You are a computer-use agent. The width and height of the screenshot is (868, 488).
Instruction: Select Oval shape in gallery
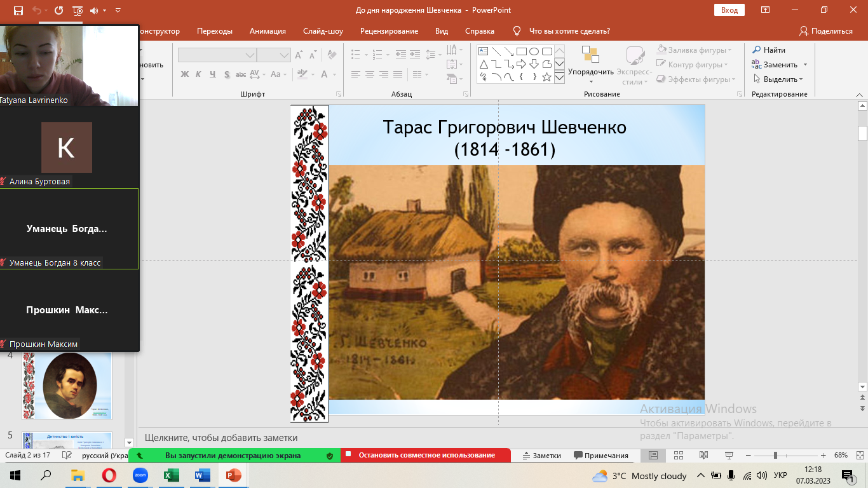(534, 51)
